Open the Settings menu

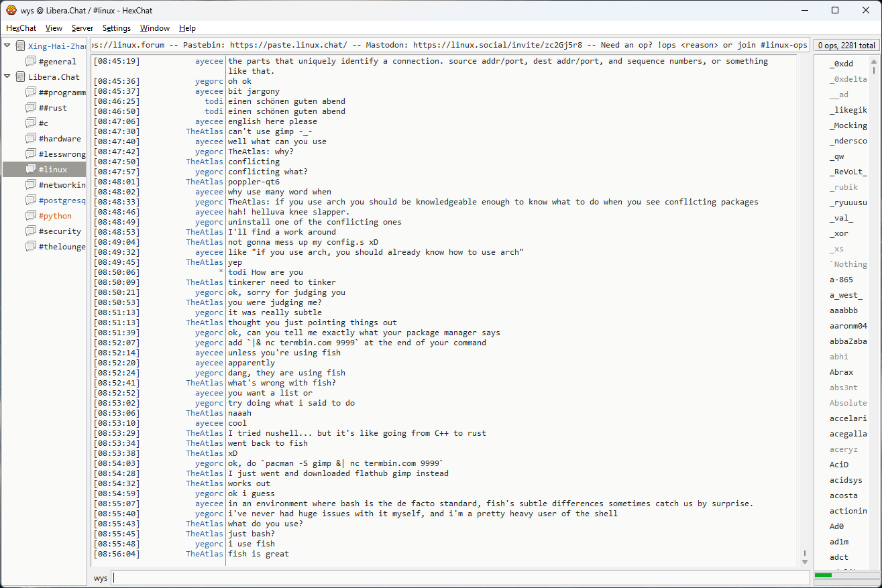[116, 28]
